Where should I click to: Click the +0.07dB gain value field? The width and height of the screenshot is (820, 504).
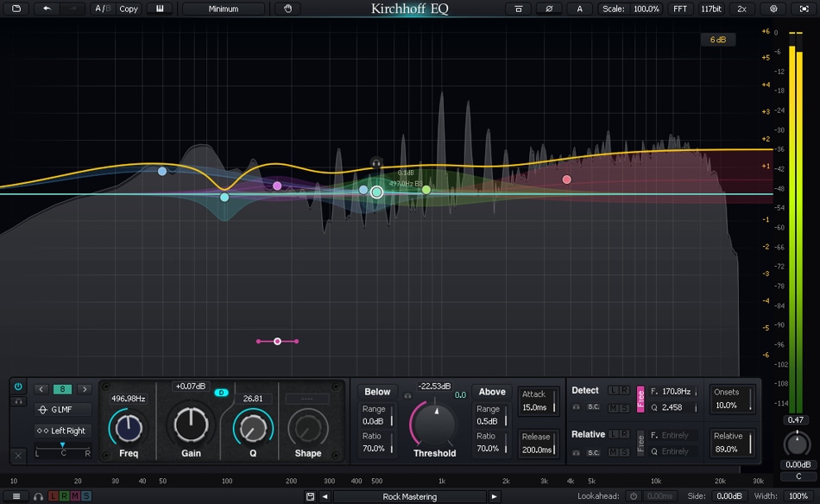(191, 387)
